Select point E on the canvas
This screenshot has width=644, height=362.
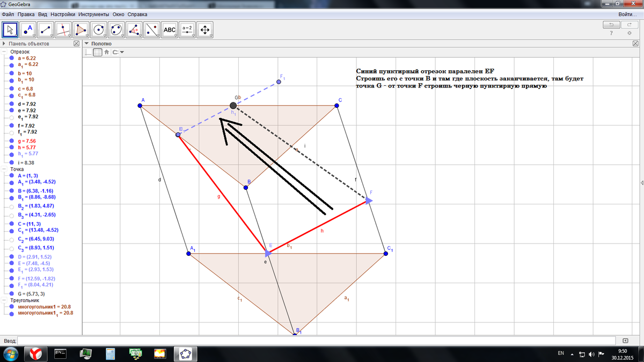(x=267, y=252)
